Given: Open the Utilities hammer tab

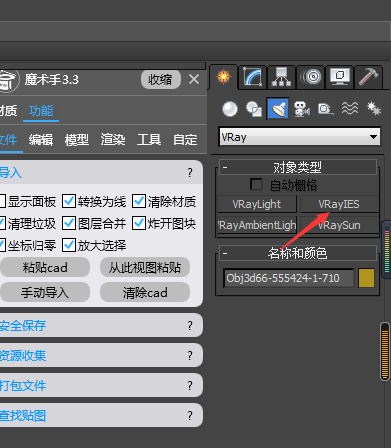Looking at the screenshot, I should (x=368, y=77).
